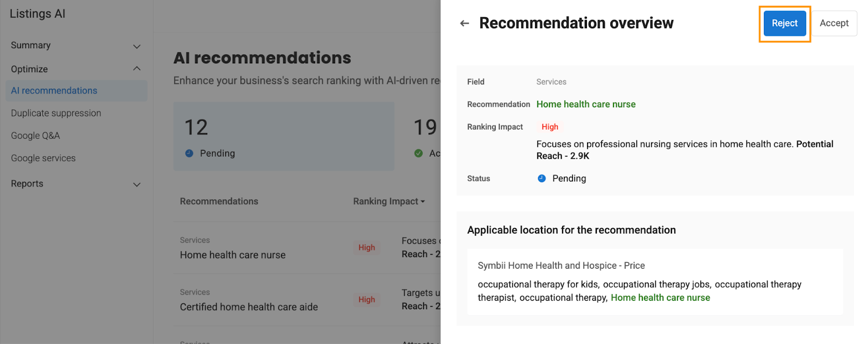868x344 pixels.
Task: Expand the Reports section chevron
Action: [137, 184]
